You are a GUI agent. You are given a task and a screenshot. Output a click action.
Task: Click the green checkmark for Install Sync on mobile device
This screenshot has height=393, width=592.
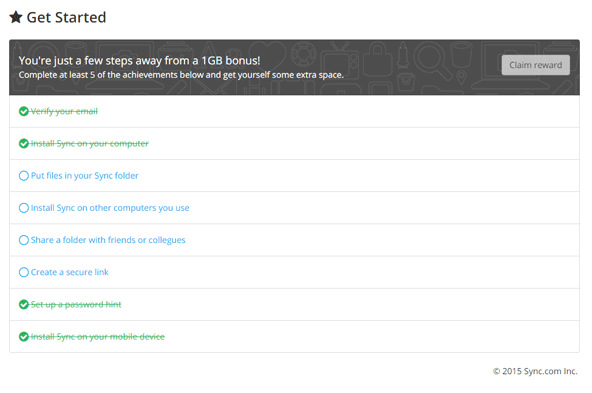(x=24, y=336)
